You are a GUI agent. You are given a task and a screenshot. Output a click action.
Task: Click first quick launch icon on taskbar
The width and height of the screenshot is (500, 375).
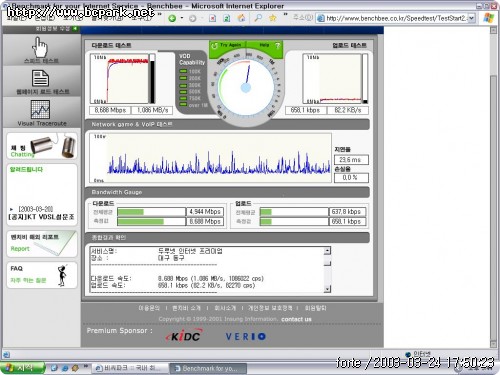click(54, 368)
